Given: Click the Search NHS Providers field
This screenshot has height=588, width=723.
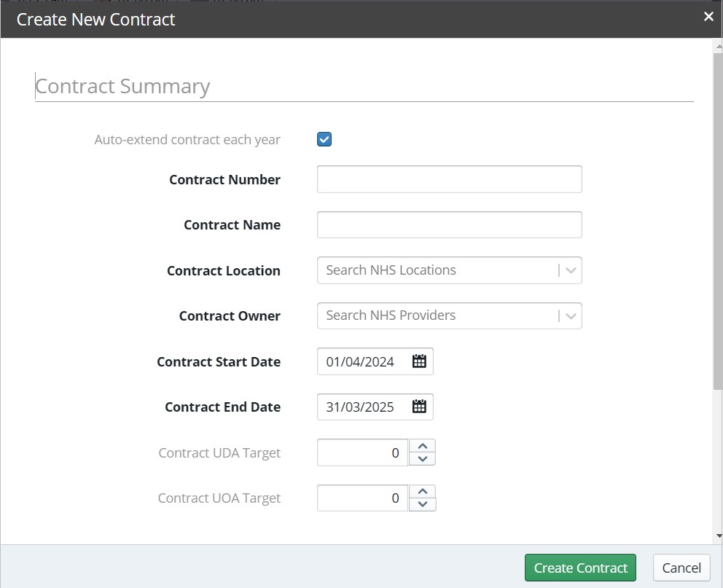Looking at the screenshot, I should click(x=437, y=315).
